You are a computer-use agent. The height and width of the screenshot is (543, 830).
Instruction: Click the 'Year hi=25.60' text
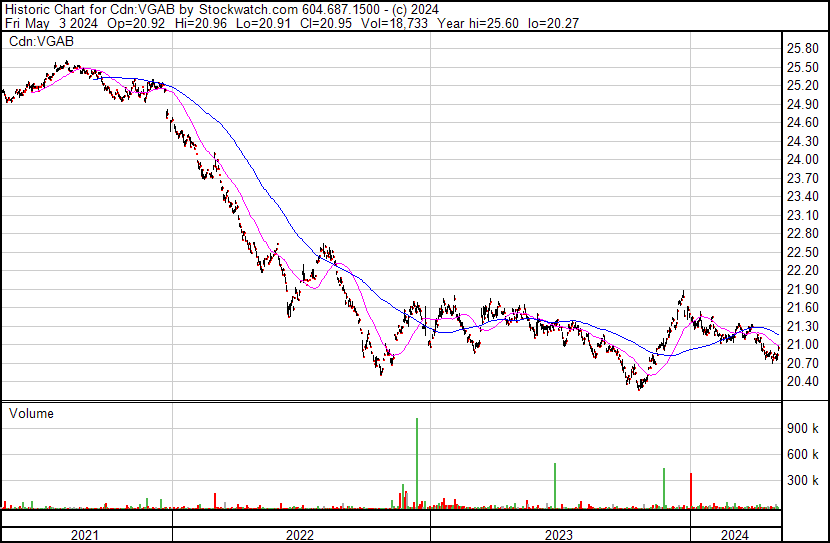tap(477, 23)
